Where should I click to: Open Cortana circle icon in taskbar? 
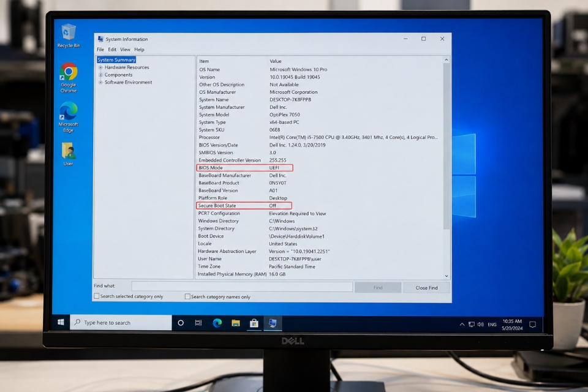[180, 323]
